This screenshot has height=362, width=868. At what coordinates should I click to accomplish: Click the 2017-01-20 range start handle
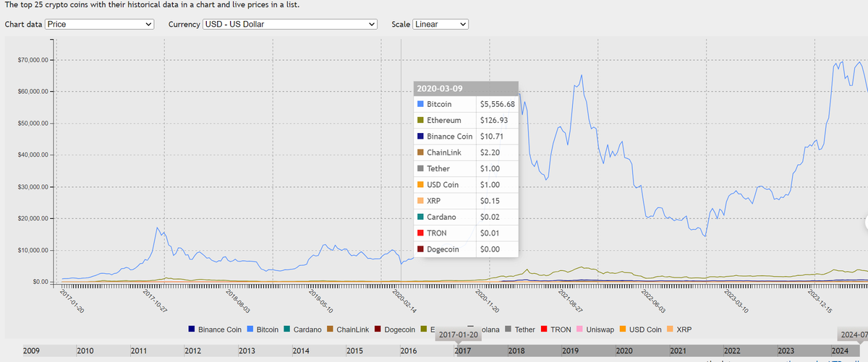tap(458, 335)
